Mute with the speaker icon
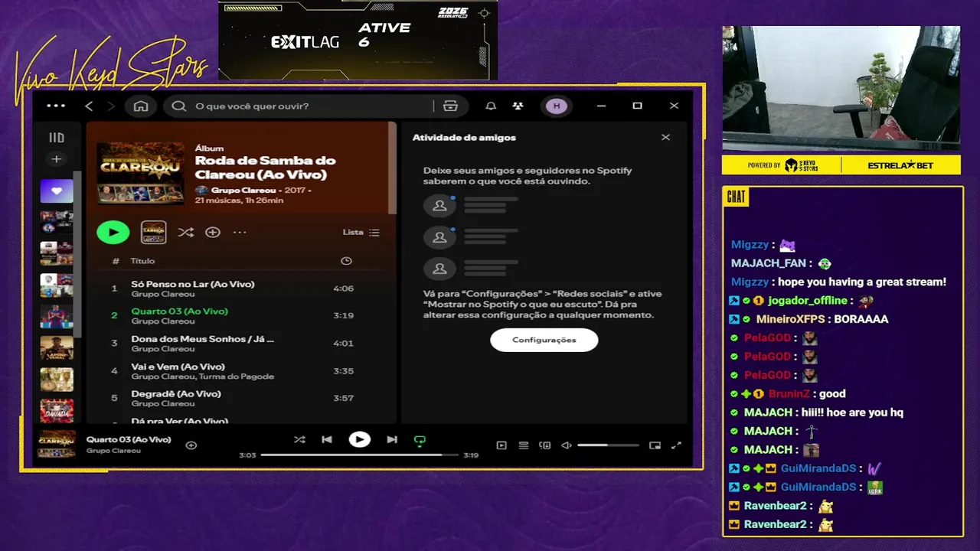Screen dimensions: 980x551 pyautogui.click(x=567, y=445)
